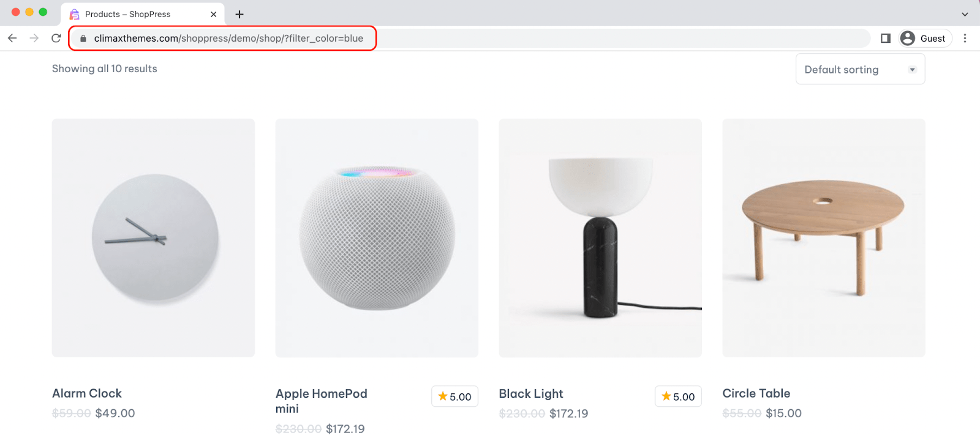Viewport: 980px width, 435px height.
Task: Expand the tab search chevron
Action: coord(965,14)
